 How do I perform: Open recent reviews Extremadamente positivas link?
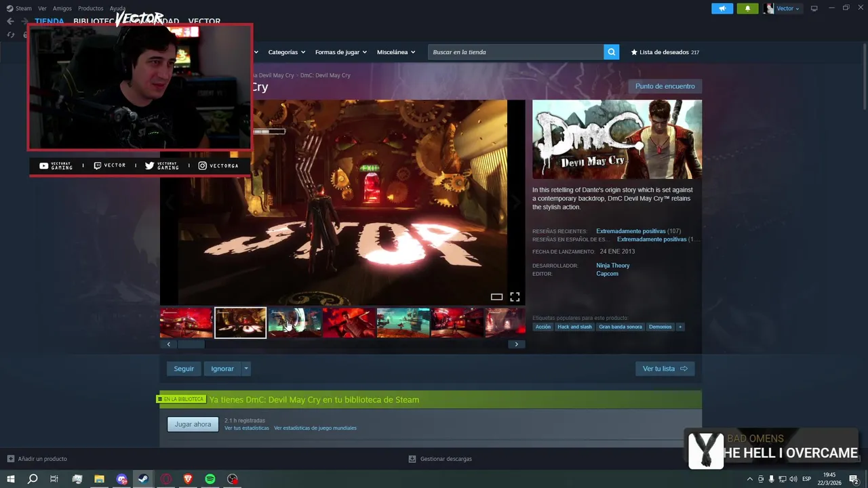[631, 231]
